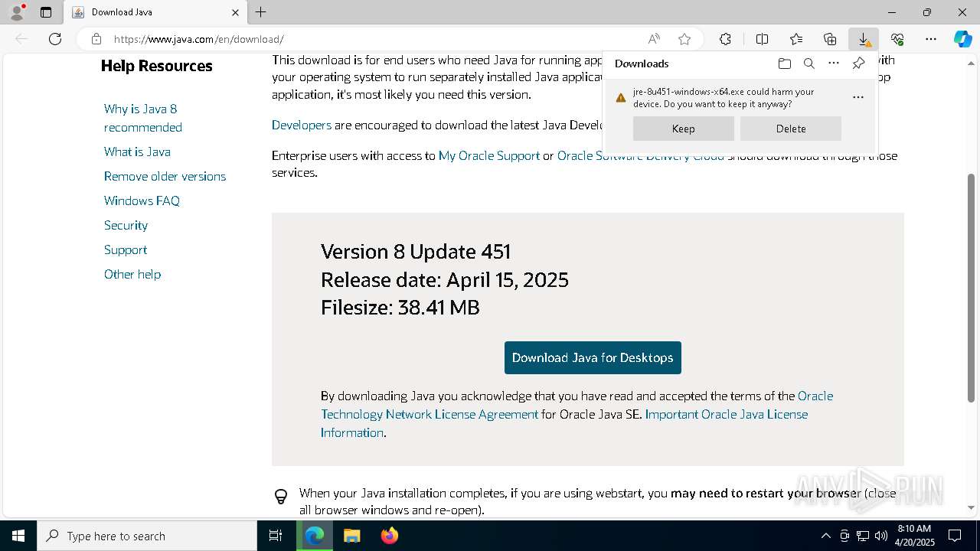Toggle split screen icon

click(762, 39)
